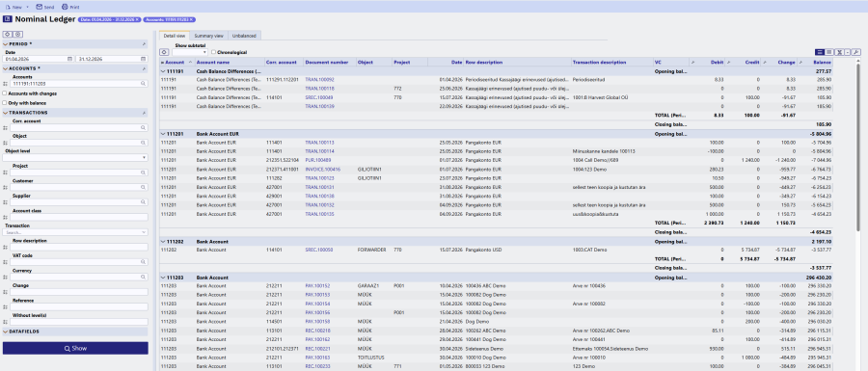This screenshot has height=371, width=868.
Task: Open document link PAY.100152
Action: (317, 286)
